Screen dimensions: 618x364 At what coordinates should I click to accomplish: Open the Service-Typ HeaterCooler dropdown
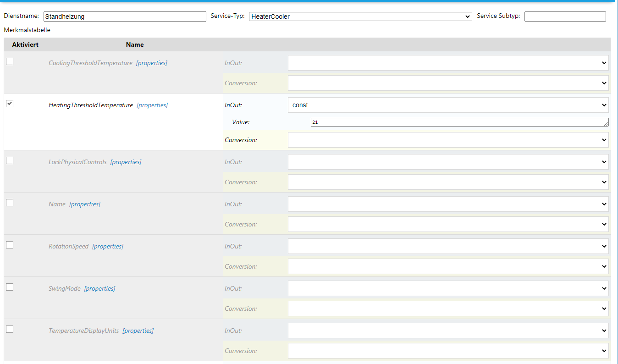point(360,17)
